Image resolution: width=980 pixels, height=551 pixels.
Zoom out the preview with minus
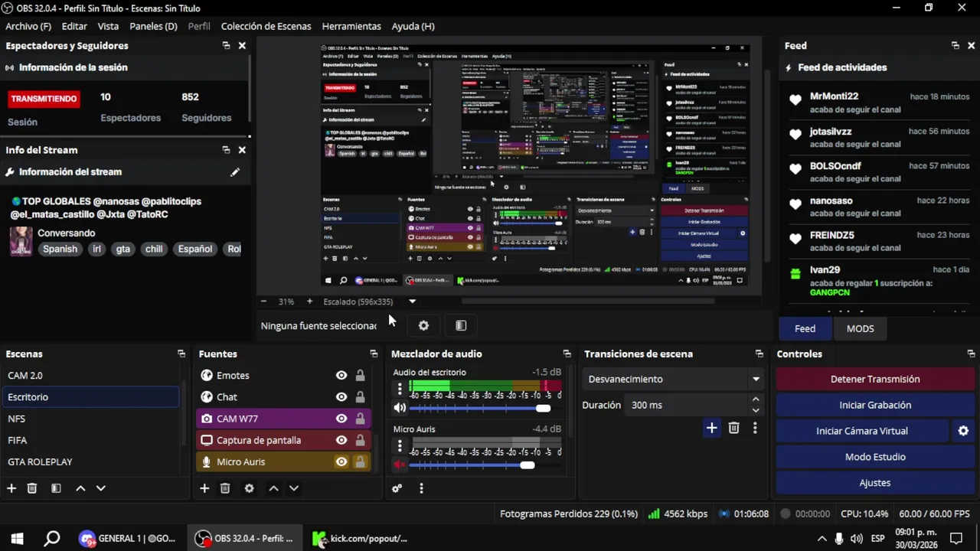pos(264,302)
